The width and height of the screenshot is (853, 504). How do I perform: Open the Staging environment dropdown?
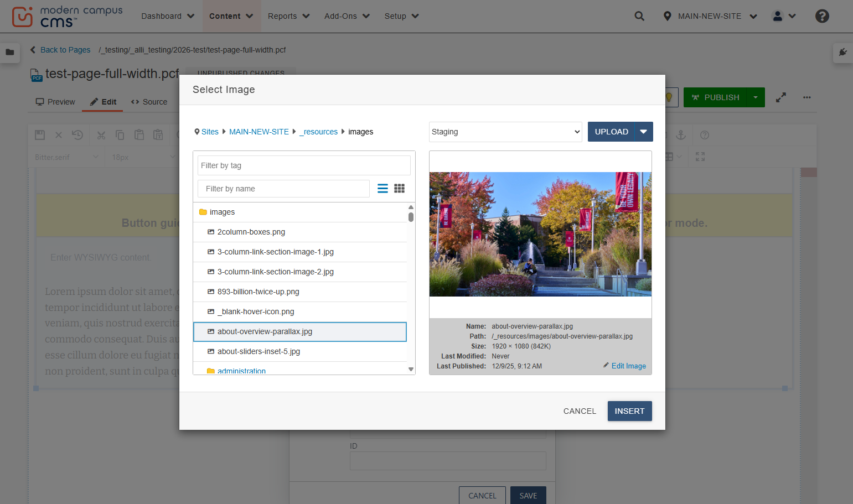click(x=505, y=132)
